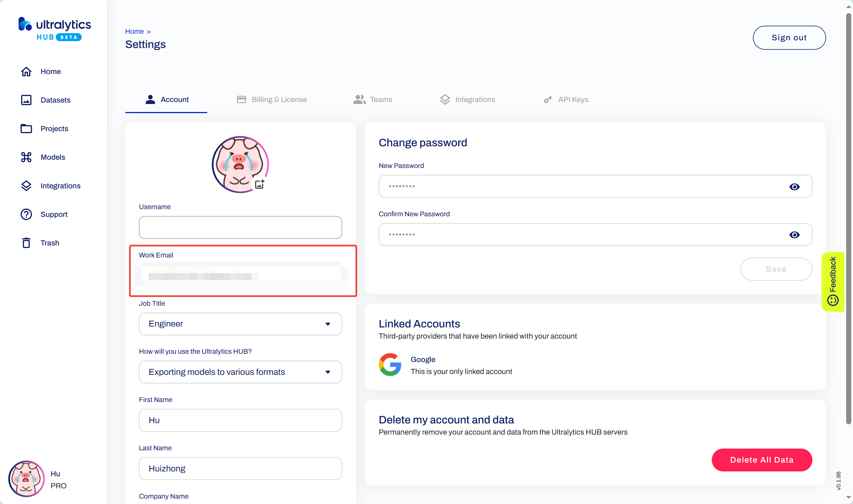This screenshot has width=853, height=504.
Task: Focus the empty Username input field
Action: tap(240, 227)
